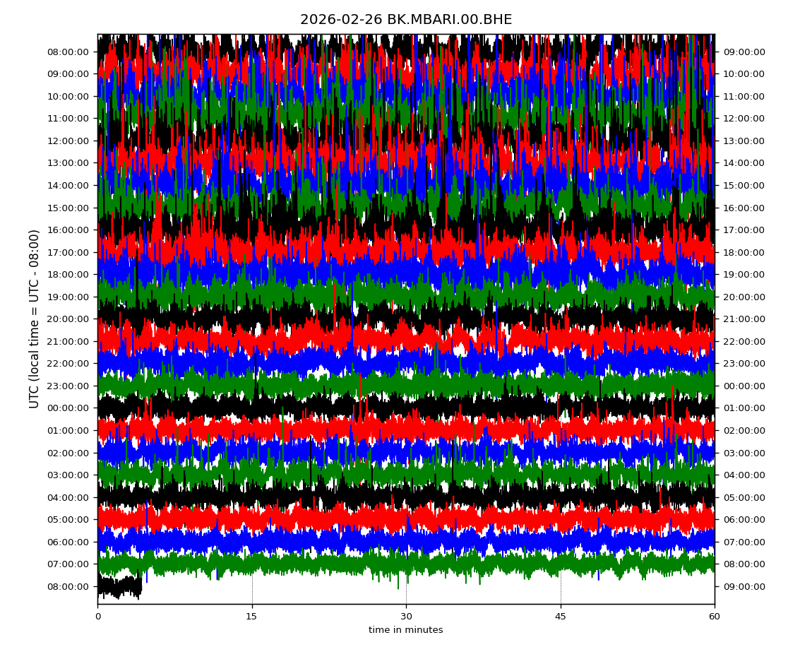
Task: Select the 00:00:00 label on right axis
Action: 743,386
